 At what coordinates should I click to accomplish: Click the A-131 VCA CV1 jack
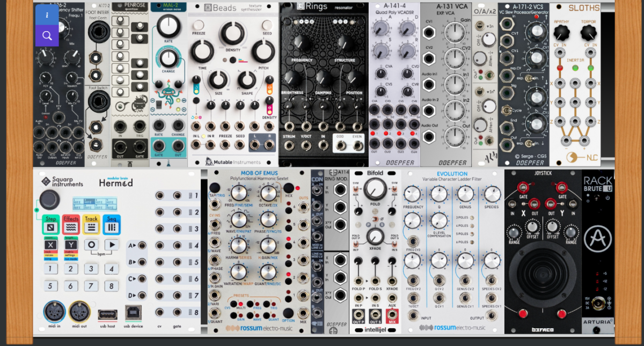[429, 33]
